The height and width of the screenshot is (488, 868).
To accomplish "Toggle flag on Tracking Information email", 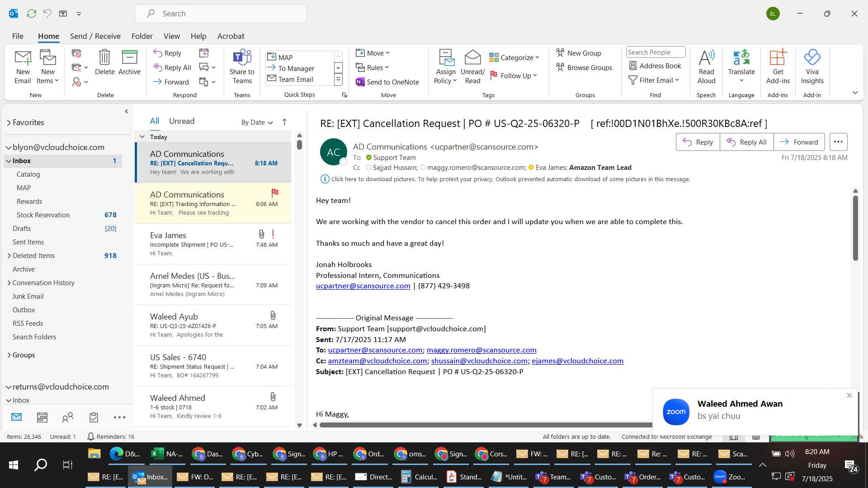I will click(x=274, y=193).
